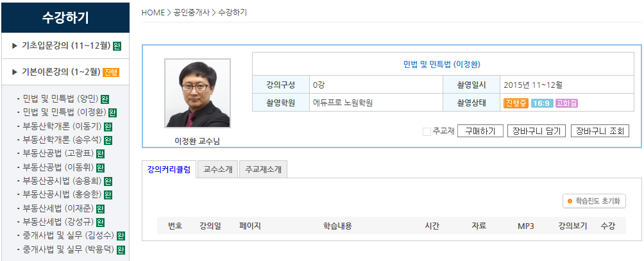Click course title 민법 및 민특법 (이정환)
This screenshot has height=261, width=644.
(x=442, y=64)
